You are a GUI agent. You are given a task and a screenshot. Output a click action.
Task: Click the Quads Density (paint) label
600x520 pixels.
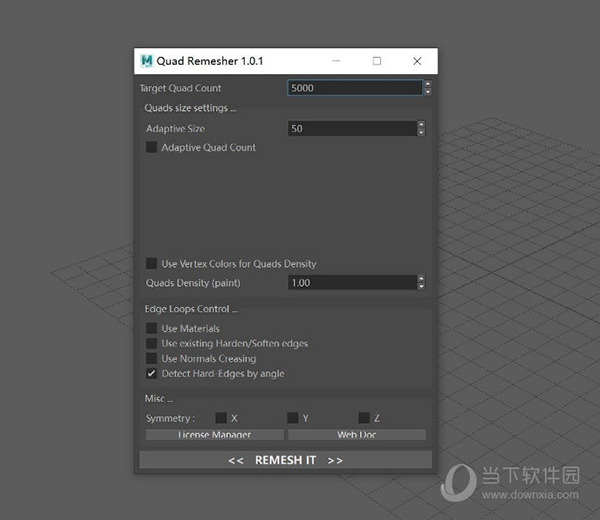click(193, 283)
